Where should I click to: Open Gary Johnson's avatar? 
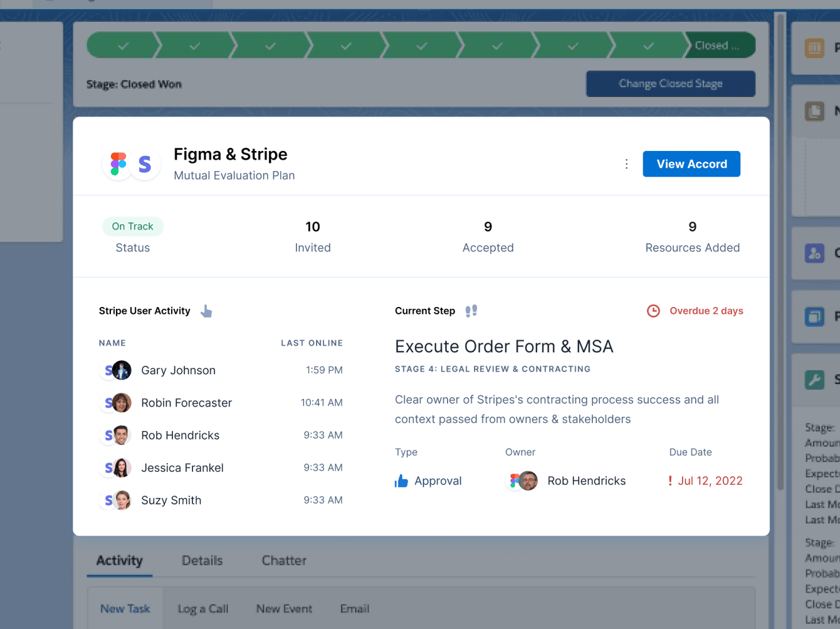click(x=121, y=370)
